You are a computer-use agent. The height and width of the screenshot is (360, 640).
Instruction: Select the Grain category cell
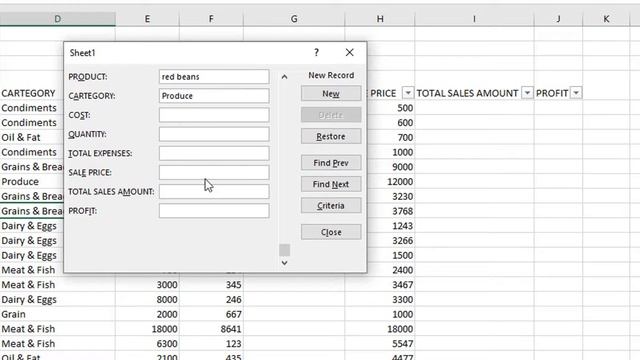[x=58, y=314]
